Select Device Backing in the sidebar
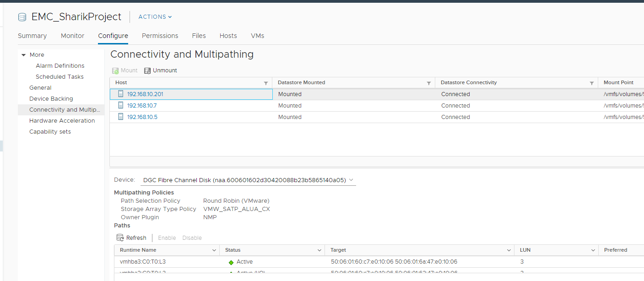The image size is (644, 281). 51,98
